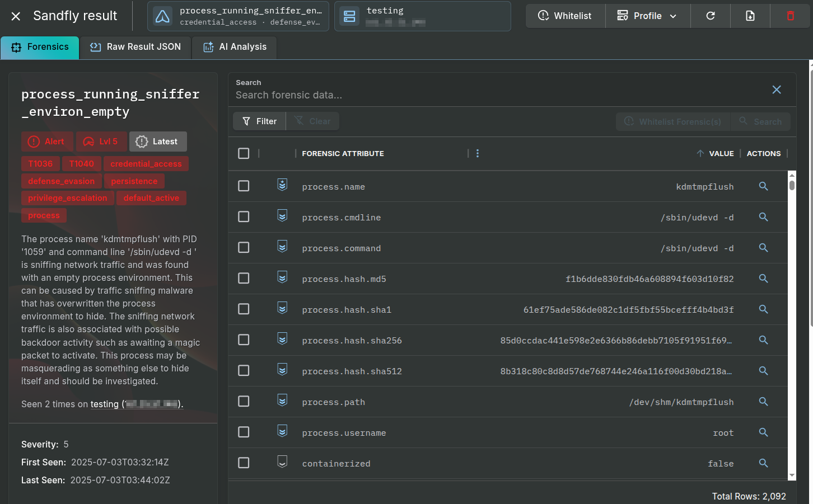Click the Latest badge button
This screenshot has height=504, width=813.
click(158, 142)
